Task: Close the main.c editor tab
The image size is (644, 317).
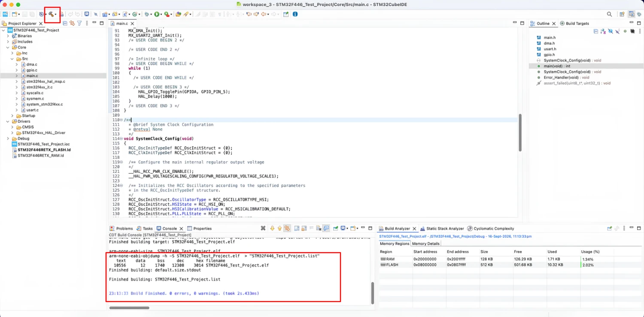Action: pyautogui.click(x=132, y=24)
